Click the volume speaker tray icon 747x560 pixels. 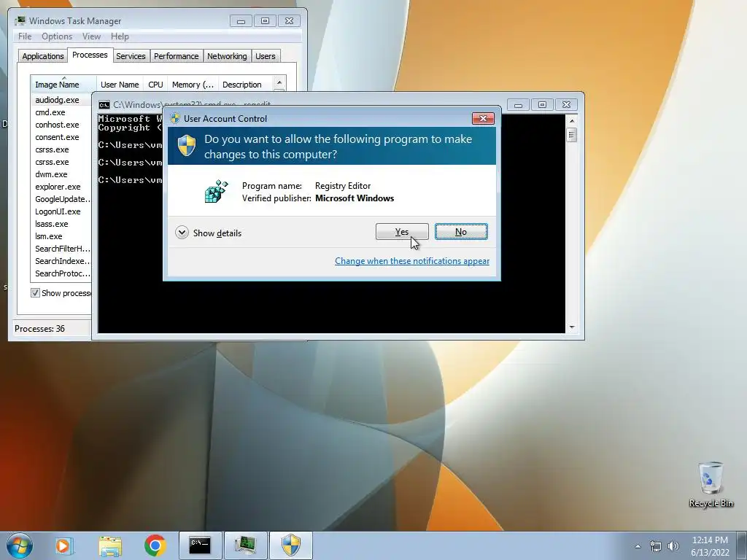tap(673, 546)
